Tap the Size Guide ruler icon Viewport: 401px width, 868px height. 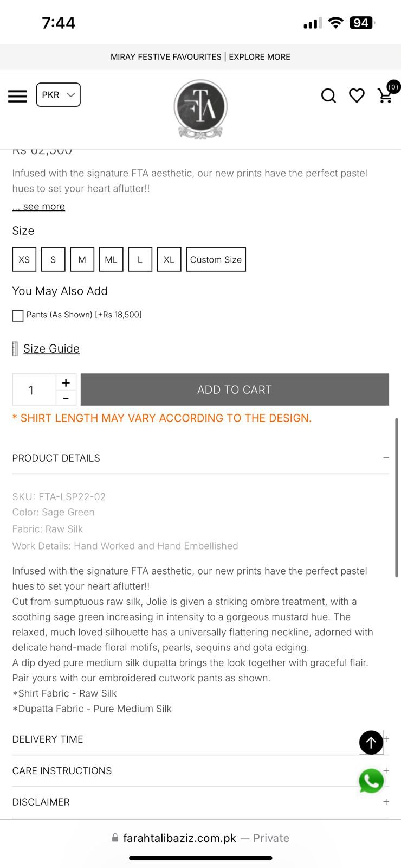click(x=15, y=349)
